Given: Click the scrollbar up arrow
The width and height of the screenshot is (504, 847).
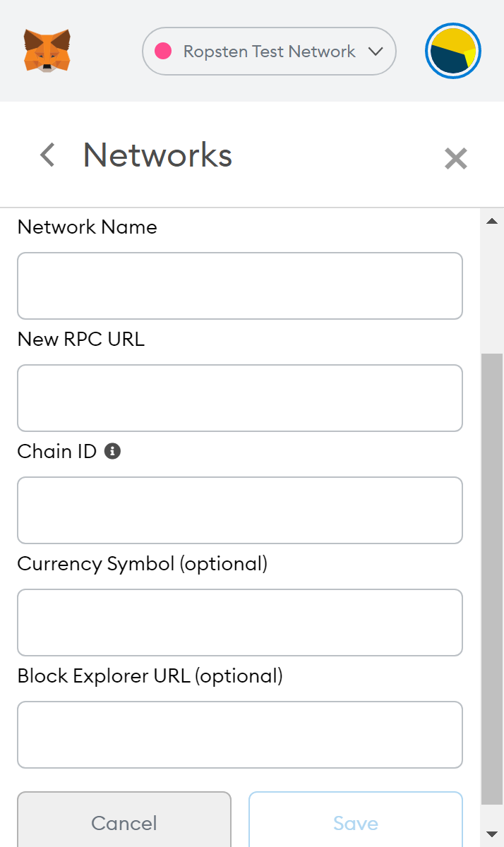Looking at the screenshot, I should point(492,222).
